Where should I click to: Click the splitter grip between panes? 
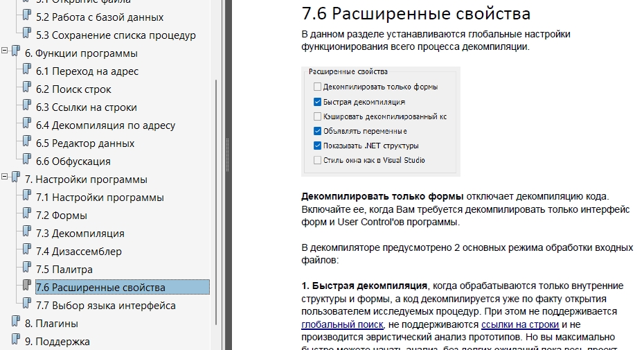(x=228, y=155)
